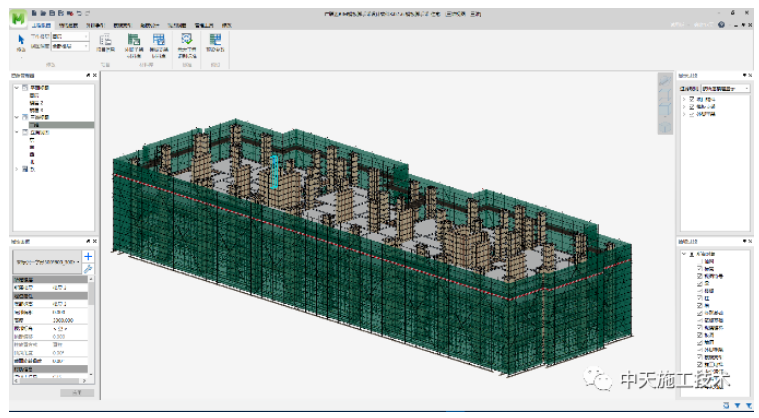
Task: Pin the upper-left project browser panel
Action: [x=88, y=75]
